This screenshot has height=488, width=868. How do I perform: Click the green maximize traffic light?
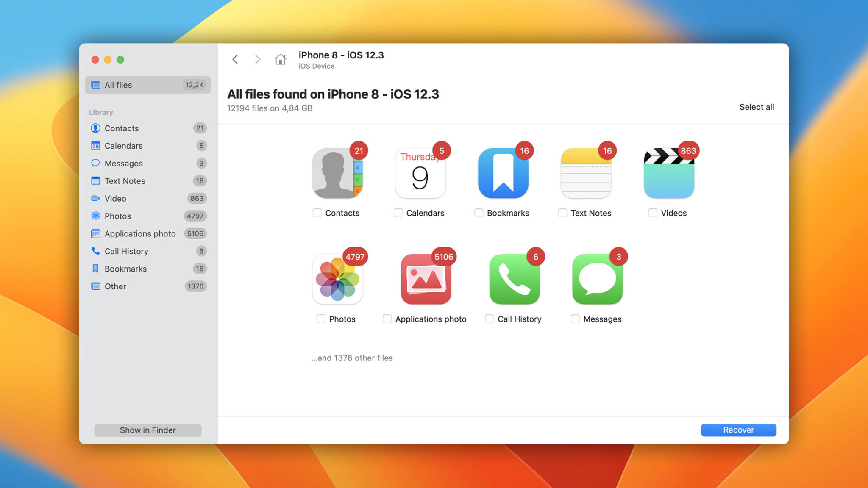pyautogui.click(x=120, y=60)
